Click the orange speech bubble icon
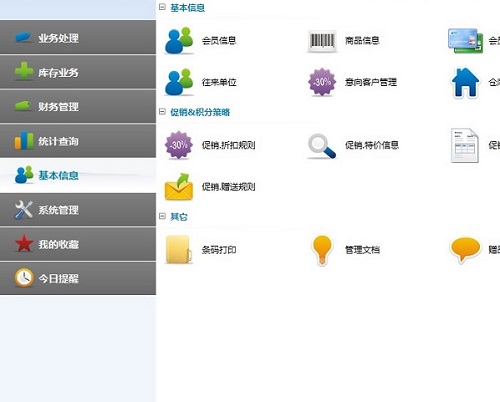This screenshot has height=402, width=500. tap(465, 250)
